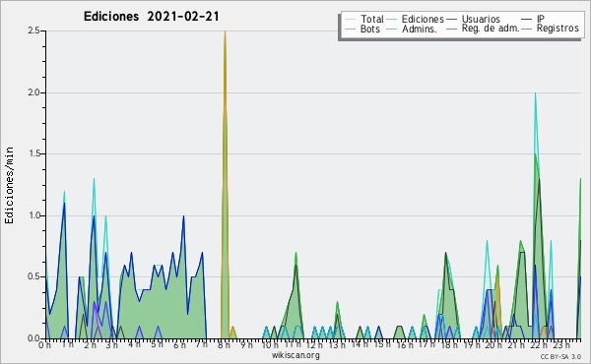Click the 8 h orange bots peak
Image resolution: width=591 pixels, height=364 pixels.
(225, 32)
